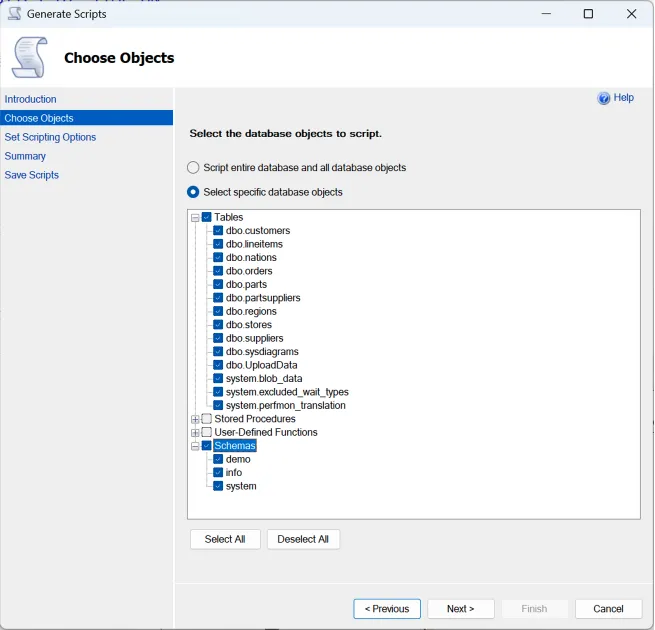Click the blue Help question mark icon

click(x=604, y=98)
